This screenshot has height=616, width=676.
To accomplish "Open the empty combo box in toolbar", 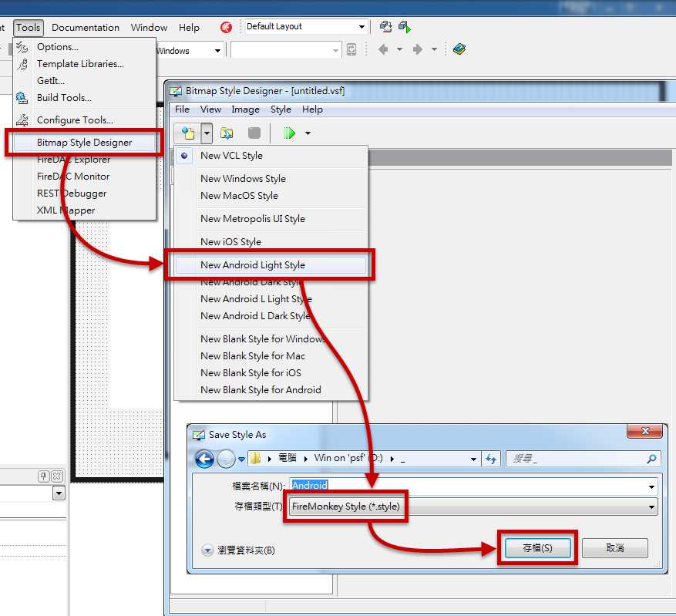I will [286, 50].
